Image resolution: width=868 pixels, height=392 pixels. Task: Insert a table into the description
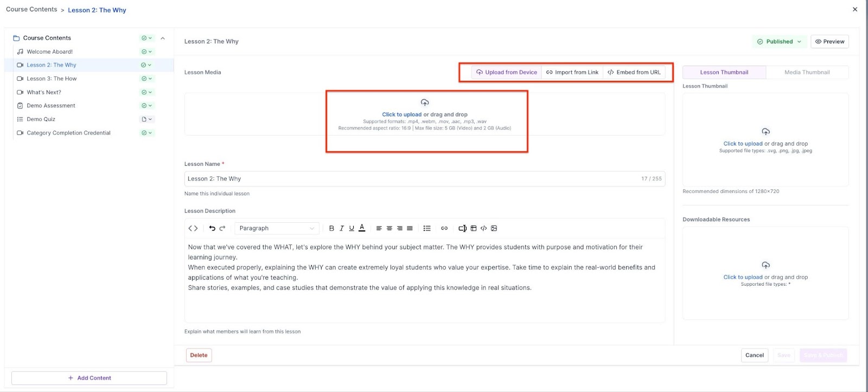click(x=474, y=228)
